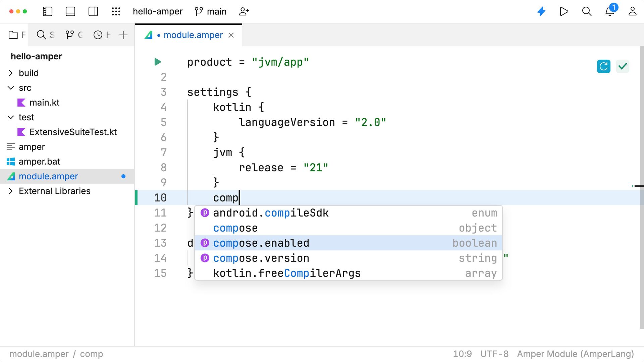This screenshot has height=362, width=644.
Task: Open main.kt in the file tree
Action: coord(44,103)
